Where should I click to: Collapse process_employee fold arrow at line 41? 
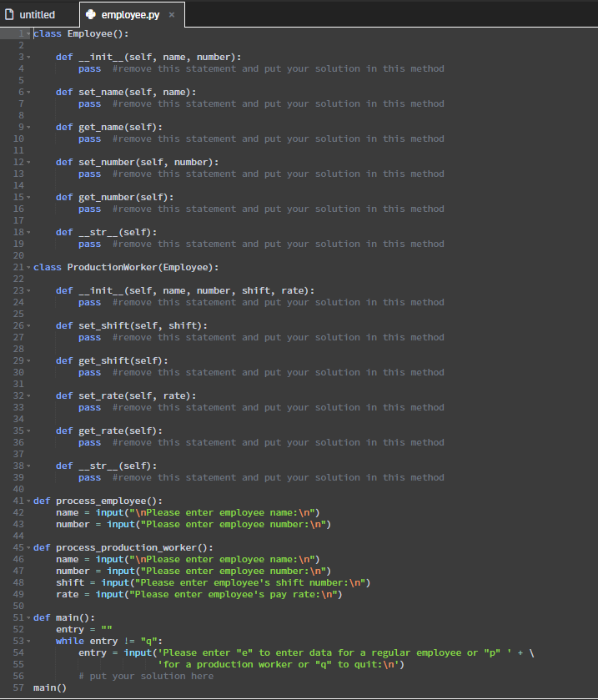[28, 501]
